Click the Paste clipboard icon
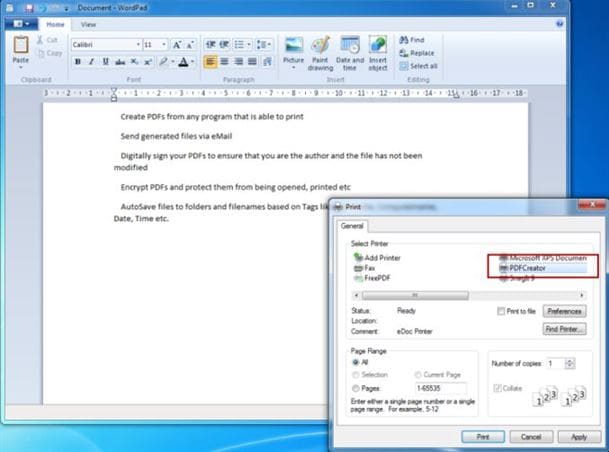The image size is (609, 452). [x=21, y=45]
